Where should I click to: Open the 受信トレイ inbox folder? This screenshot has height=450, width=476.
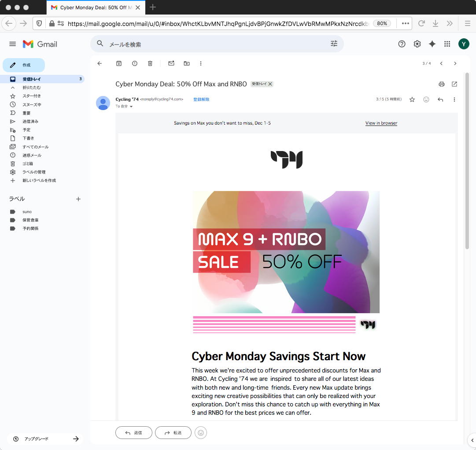[x=42, y=79]
